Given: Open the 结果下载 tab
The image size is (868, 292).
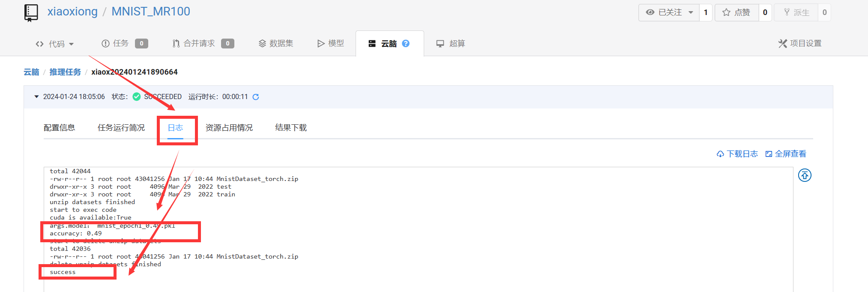Looking at the screenshot, I should [291, 128].
